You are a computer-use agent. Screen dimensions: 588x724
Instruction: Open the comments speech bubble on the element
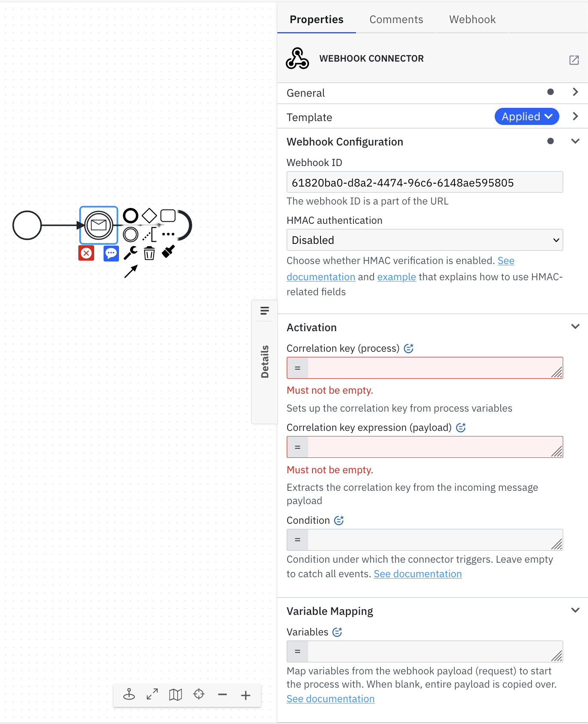pyautogui.click(x=111, y=253)
